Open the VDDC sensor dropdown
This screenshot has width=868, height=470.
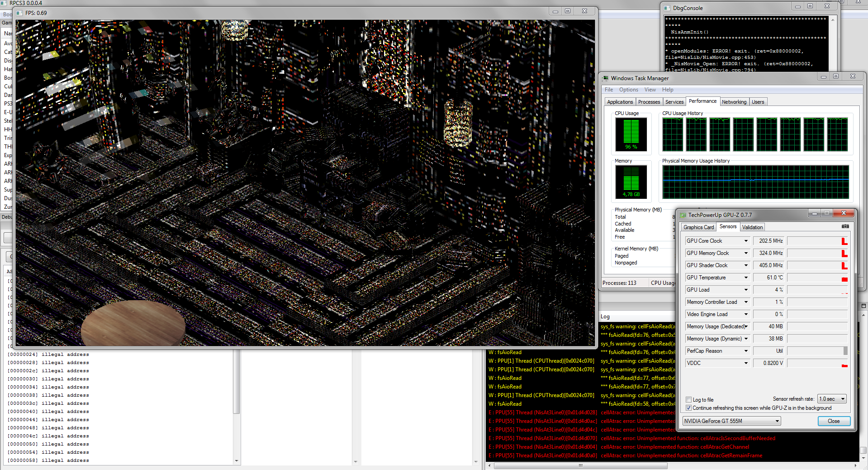pyautogui.click(x=746, y=363)
